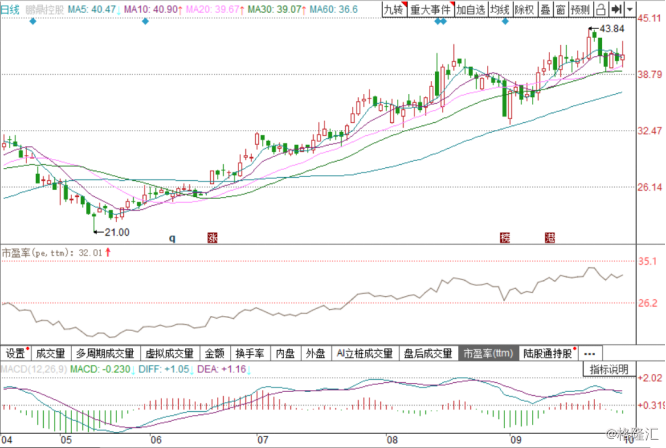This screenshot has height=448, width=666.
Task: Open the toolbar dropdown arrow
Action: pos(629,9)
